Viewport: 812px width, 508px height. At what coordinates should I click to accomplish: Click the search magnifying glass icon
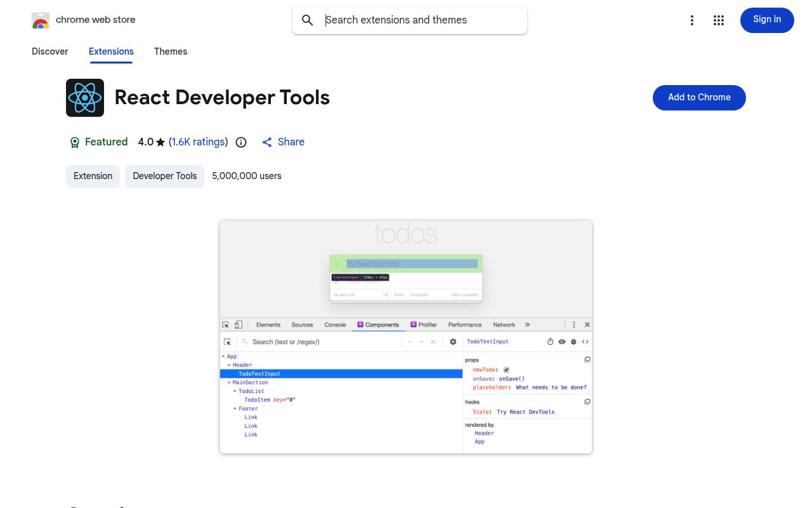(308, 20)
